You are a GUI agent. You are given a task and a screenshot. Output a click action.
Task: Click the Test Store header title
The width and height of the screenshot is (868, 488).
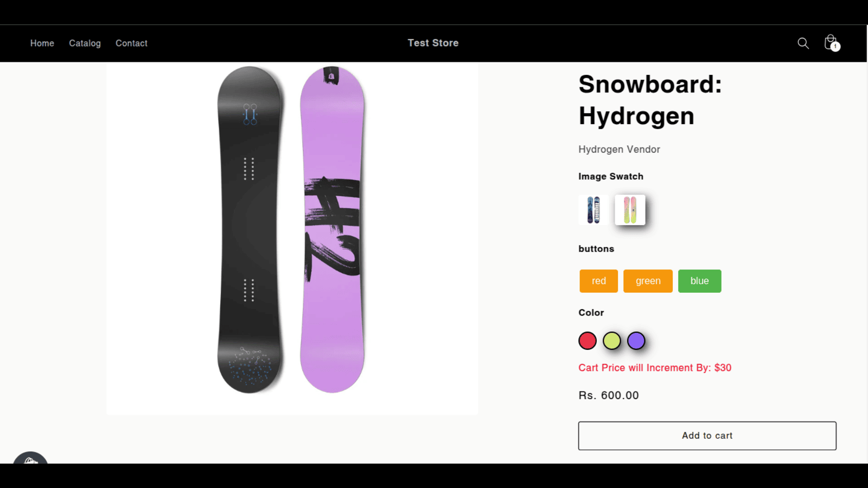pos(433,43)
